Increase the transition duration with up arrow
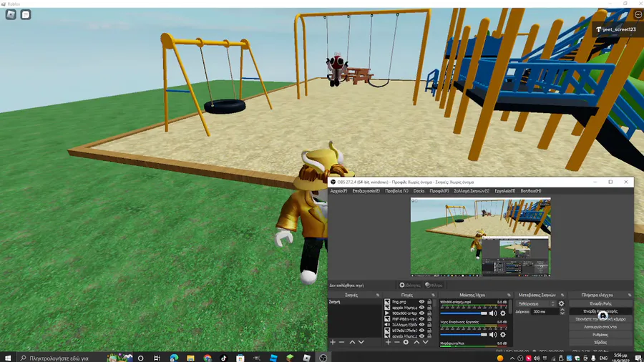644x362 pixels. pos(562,310)
